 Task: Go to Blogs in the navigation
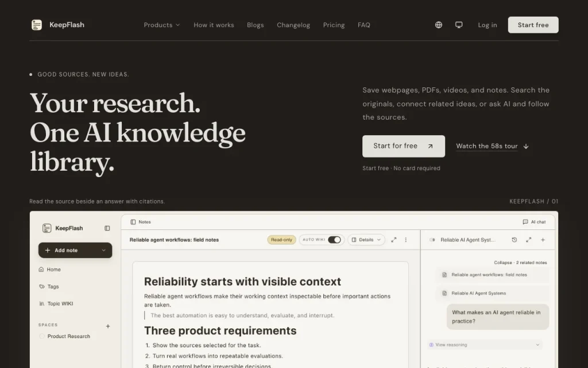[256, 25]
